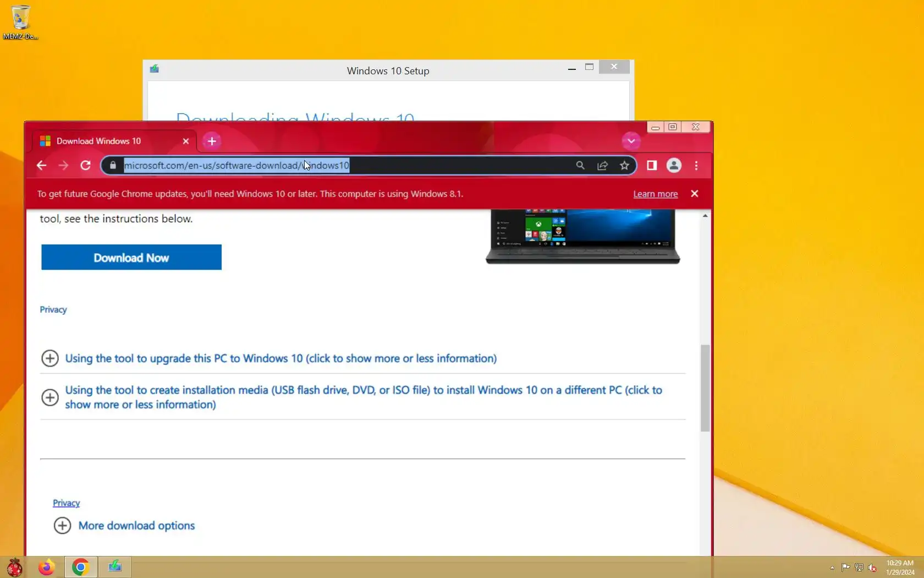
Task: Click the forward navigation arrow in Chrome
Action: pos(63,166)
